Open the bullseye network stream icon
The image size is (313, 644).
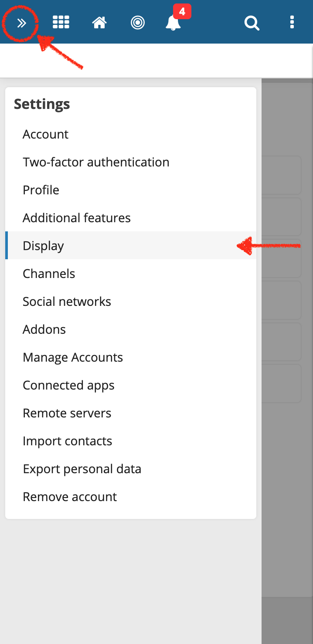tap(138, 23)
